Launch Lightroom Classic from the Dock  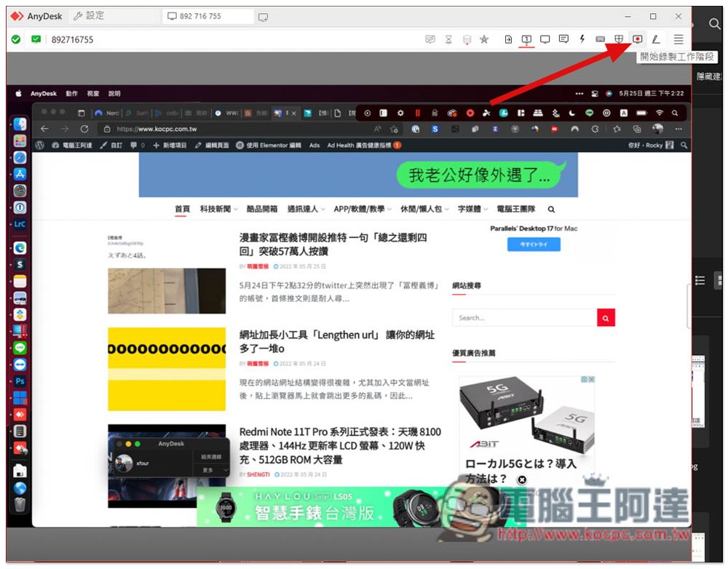pyautogui.click(x=20, y=224)
